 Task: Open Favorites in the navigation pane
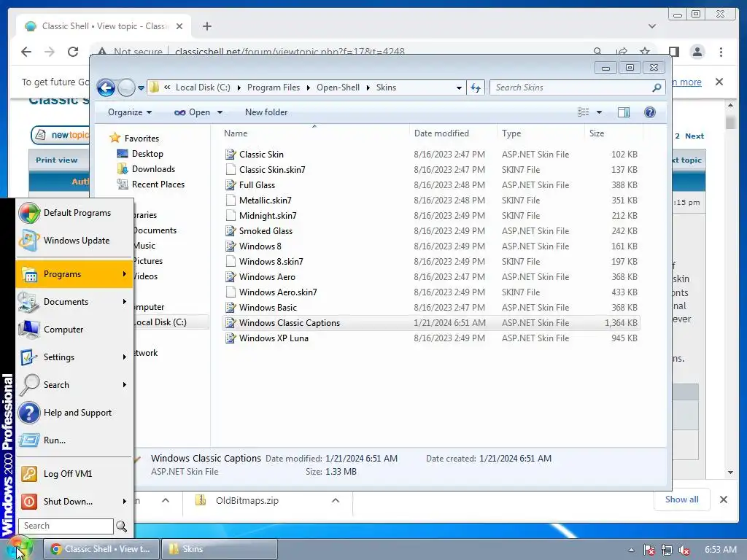coord(142,138)
